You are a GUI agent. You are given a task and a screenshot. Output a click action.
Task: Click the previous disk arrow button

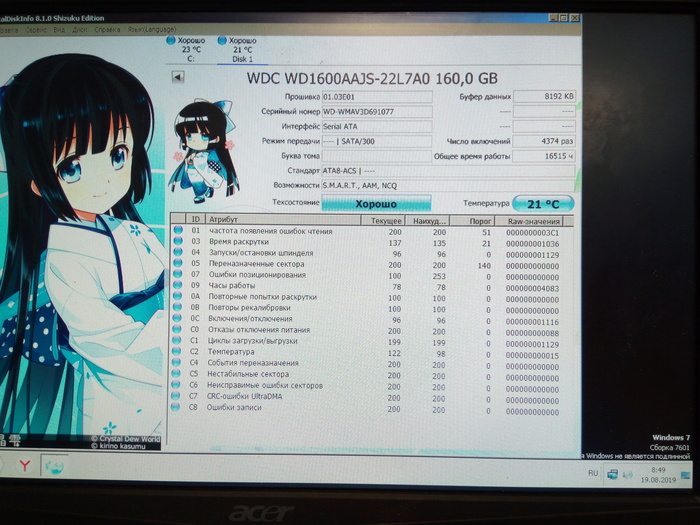click(x=178, y=75)
